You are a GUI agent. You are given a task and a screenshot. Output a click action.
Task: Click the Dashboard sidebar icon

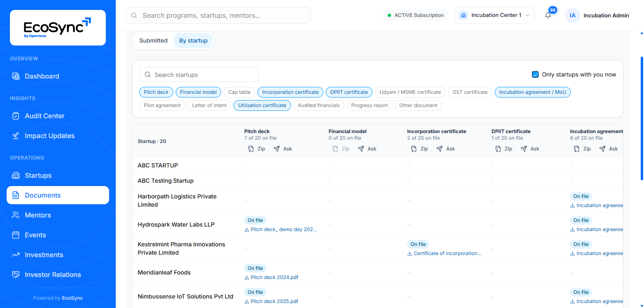(x=16, y=76)
